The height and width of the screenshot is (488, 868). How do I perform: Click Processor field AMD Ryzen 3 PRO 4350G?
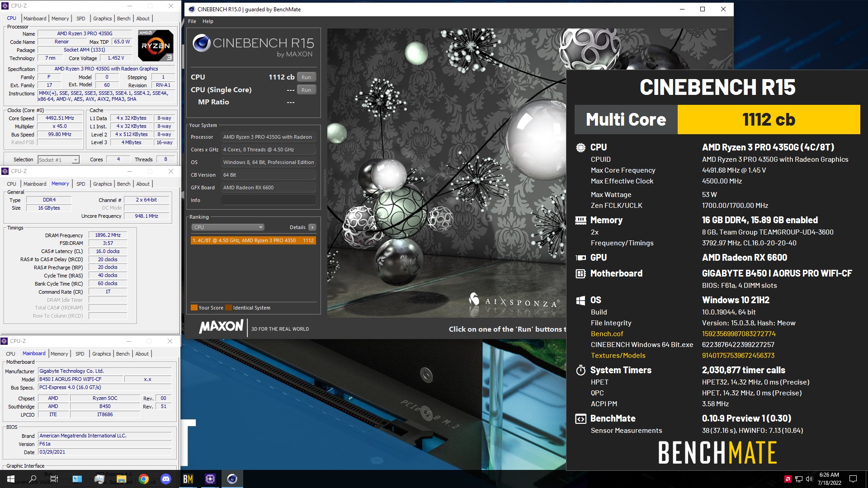point(269,137)
